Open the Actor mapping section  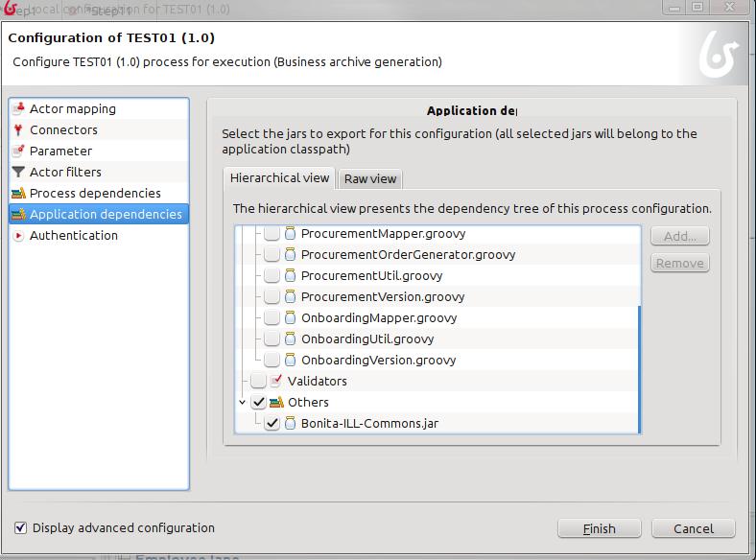[x=99, y=109]
